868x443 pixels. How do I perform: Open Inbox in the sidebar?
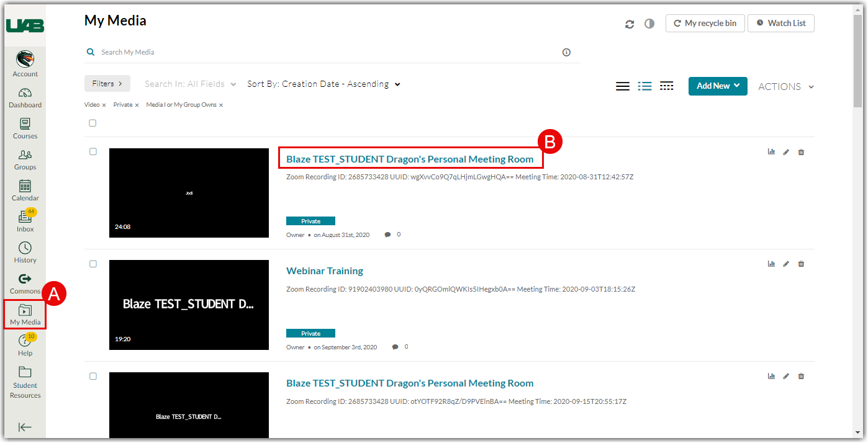click(25, 221)
